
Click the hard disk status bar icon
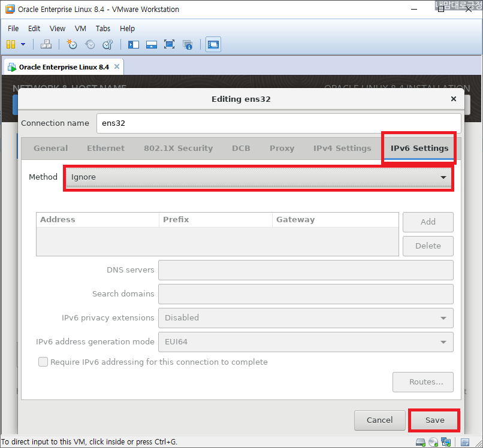click(421, 443)
